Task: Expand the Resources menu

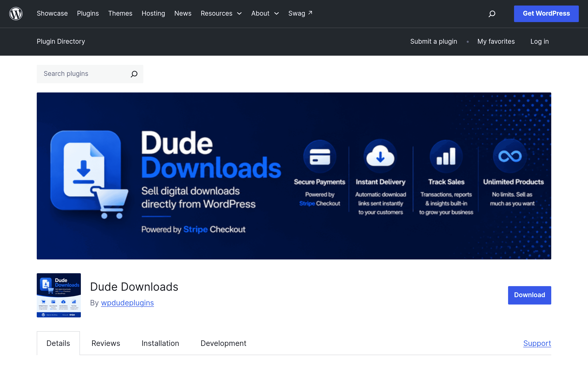Action: (221, 14)
